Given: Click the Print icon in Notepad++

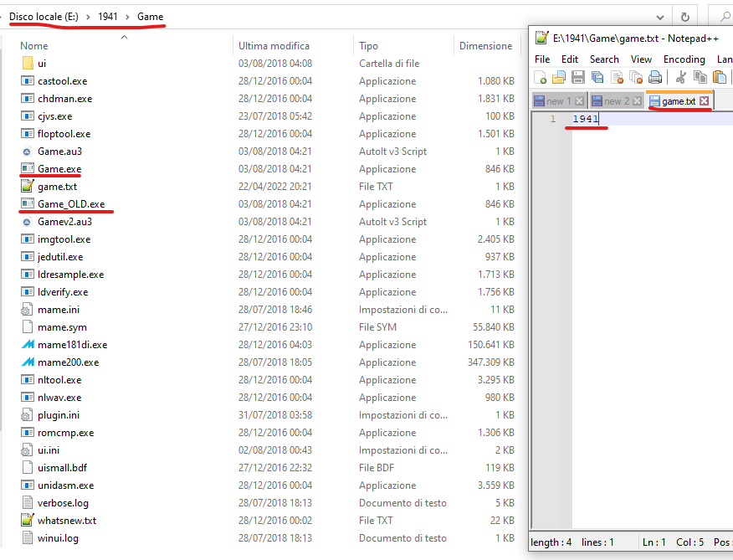Looking at the screenshot, I should click(655, 77).
